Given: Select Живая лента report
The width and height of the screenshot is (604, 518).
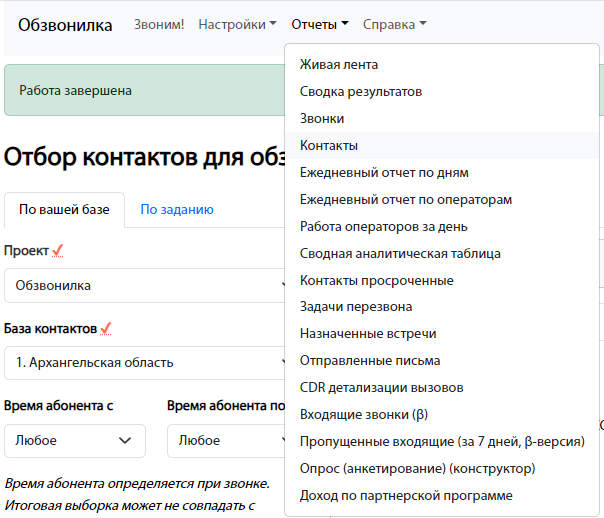Looking at the screenshot, I should [339, 65].
